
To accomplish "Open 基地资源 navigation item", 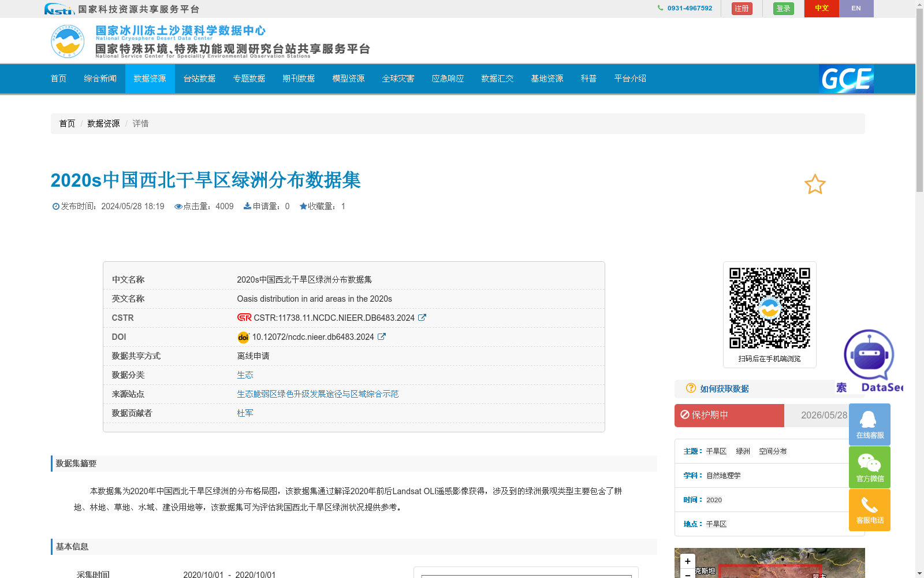I will pos(547,79).
